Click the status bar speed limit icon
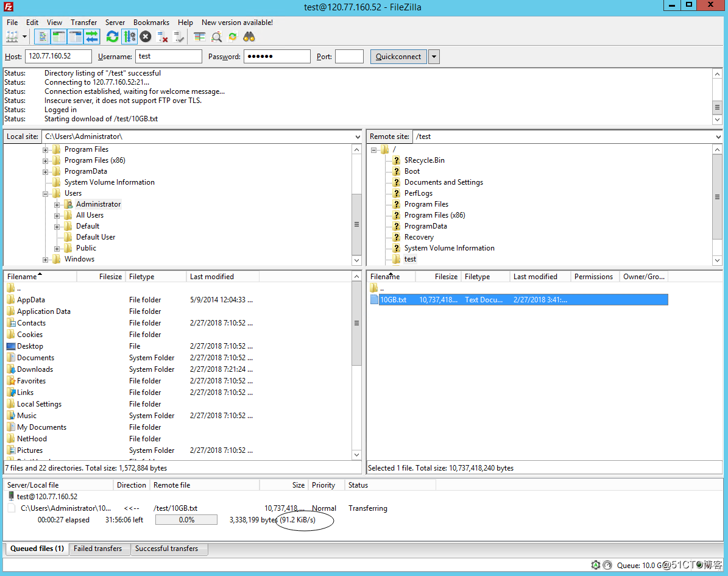This screenshot has height=576, width=728. point(607,565)
